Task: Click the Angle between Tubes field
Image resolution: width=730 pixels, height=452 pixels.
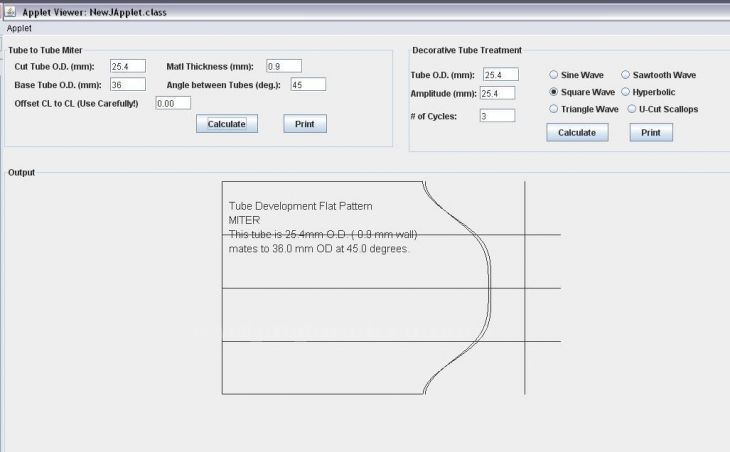Action: pyautogui.click(x=308, y=84)
